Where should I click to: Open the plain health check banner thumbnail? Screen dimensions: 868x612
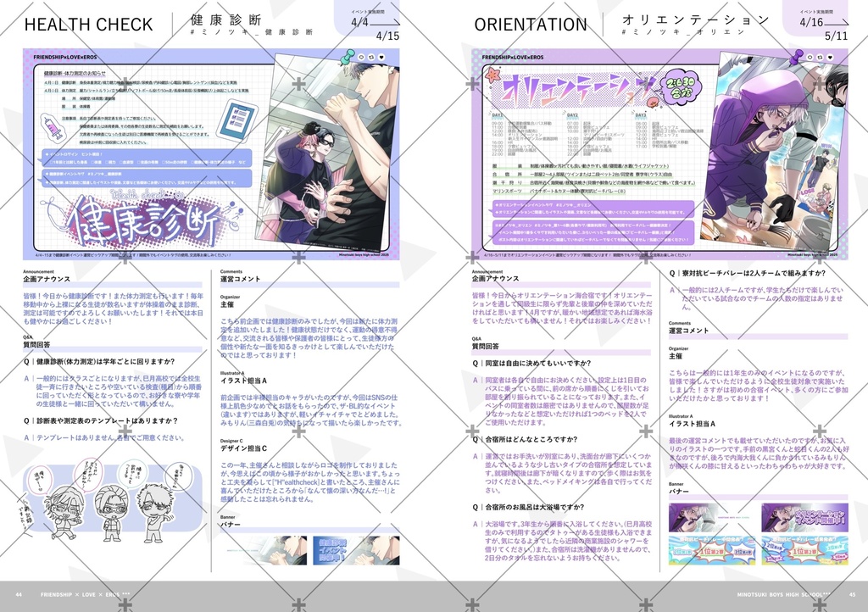(x=265, y=550)
